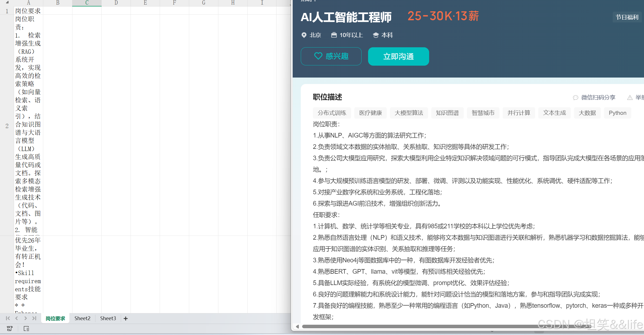Open the 岗位要求 sheet tab
Viewport: 644px width, 335px height.
pos(55,319)
